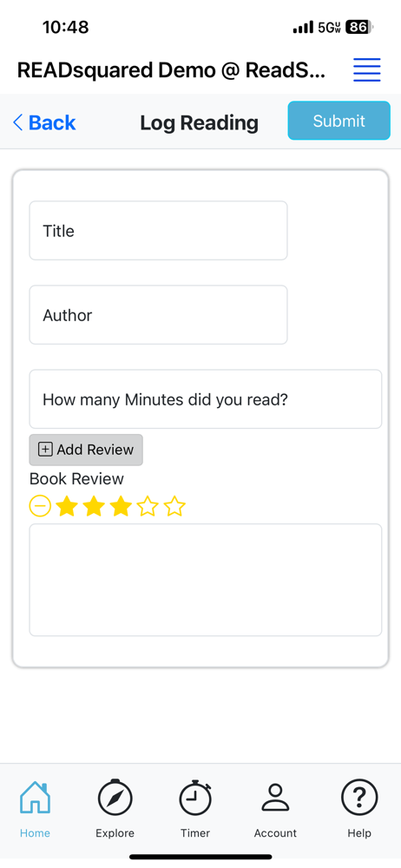Tap the Home house icon
The image size is (401, 868).
pyautogui.click(x=35, y=797)
